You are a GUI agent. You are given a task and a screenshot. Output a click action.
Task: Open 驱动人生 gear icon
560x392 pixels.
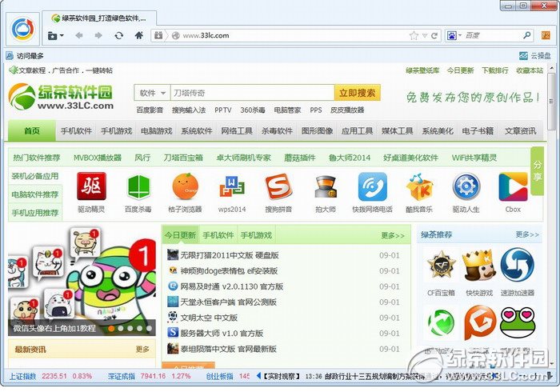coord(466,186)
